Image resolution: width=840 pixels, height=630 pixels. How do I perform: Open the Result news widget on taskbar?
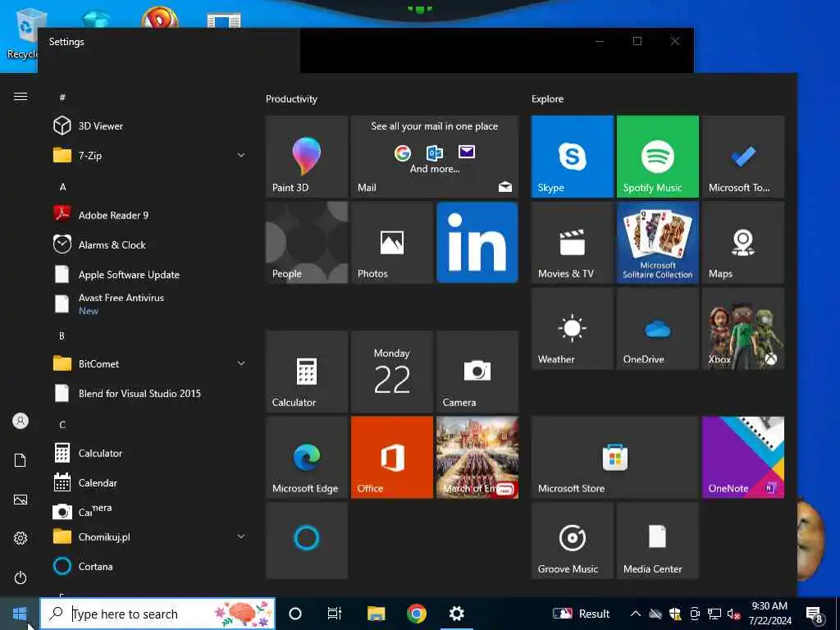pos(582,614)
